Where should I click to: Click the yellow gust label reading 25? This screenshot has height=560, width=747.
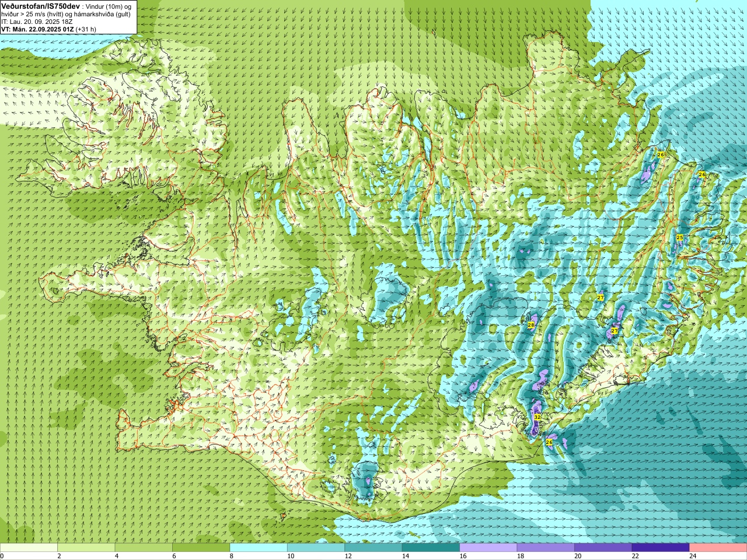(679, 237)
